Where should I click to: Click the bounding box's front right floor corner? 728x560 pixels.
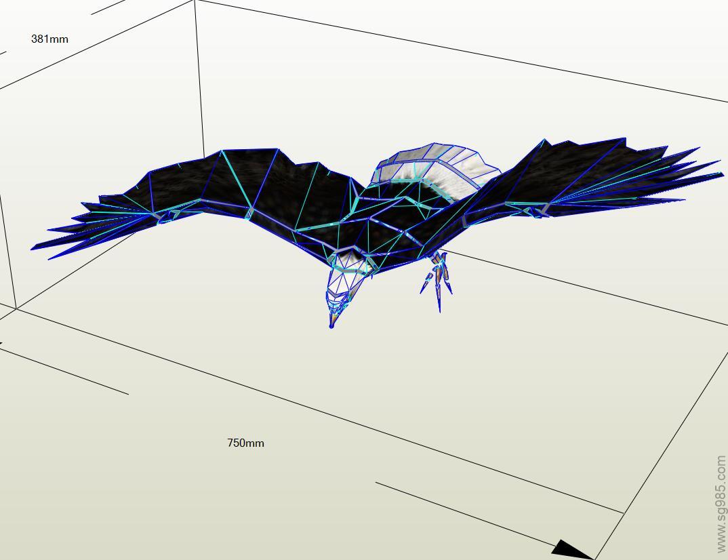click(x=623, y=513)
